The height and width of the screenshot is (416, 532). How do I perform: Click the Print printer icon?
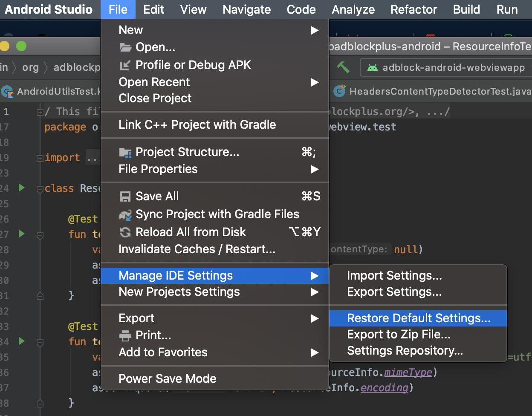(x=125, y=335)
